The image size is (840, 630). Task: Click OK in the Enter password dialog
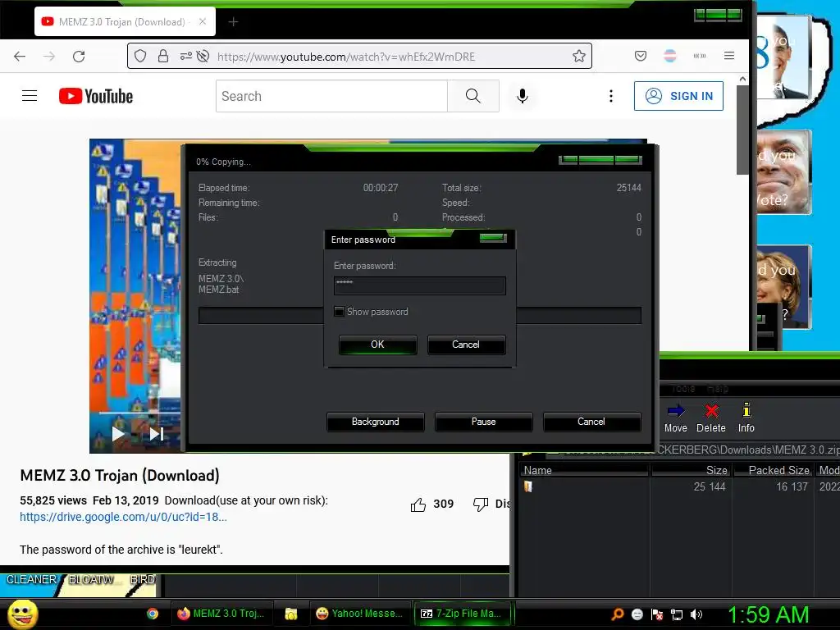(377, 345)
